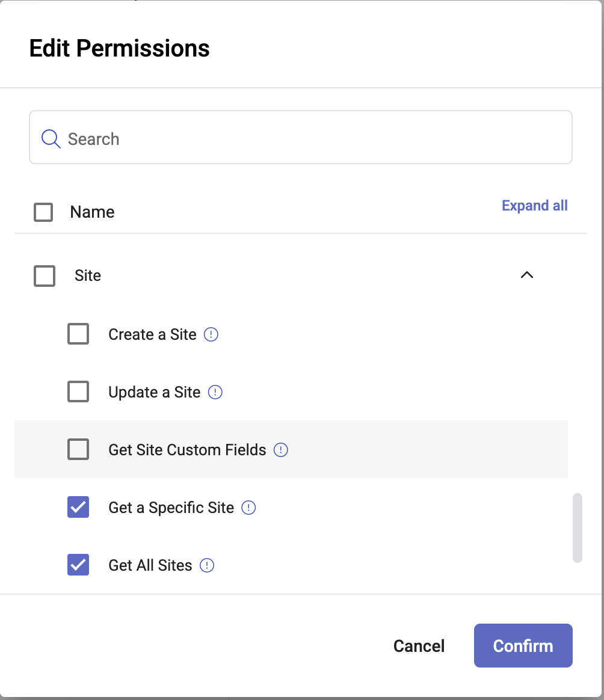
Task: Click the Site group row label
Action: pos(88,275)
